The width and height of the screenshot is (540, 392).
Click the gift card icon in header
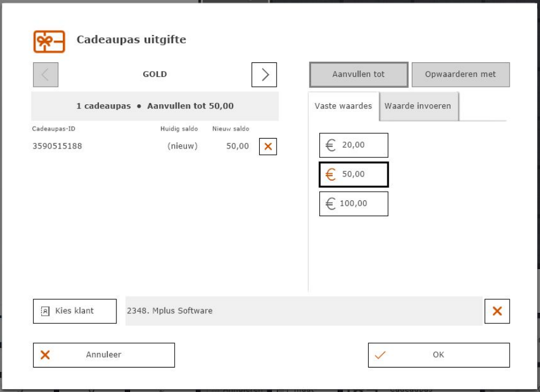(x=49, y=41)
